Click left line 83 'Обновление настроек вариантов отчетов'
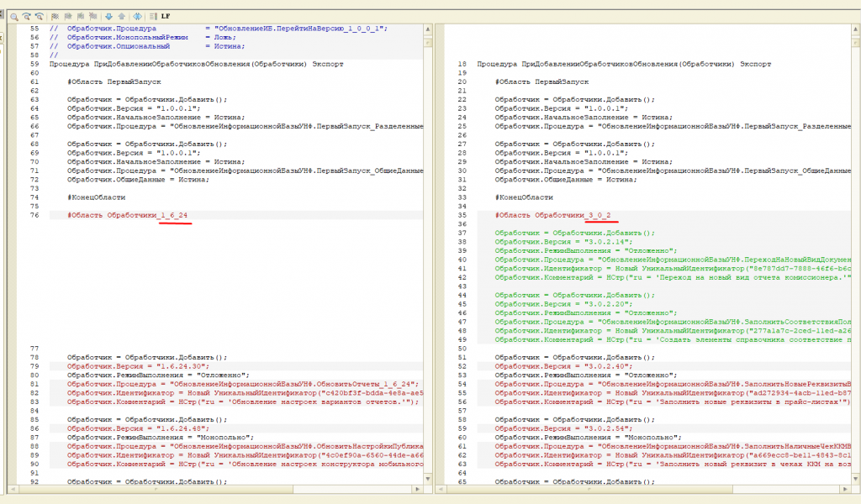 coord(243,402)
